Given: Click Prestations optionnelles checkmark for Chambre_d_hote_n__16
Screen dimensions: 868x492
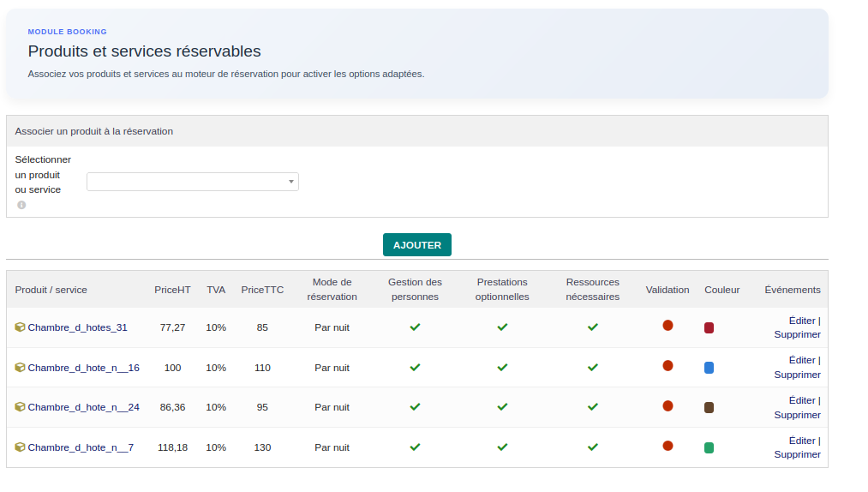Looking at the screenshot, I should [x=502, y=368].
